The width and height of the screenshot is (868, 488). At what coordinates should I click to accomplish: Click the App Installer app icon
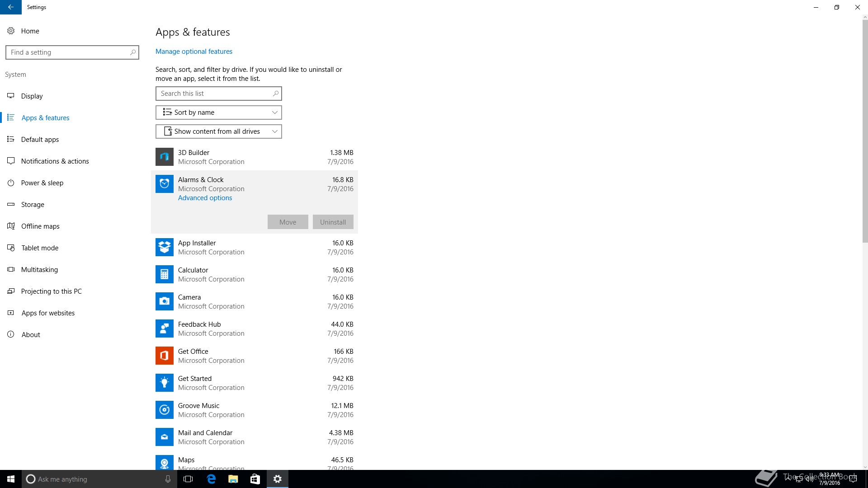(x=165, y=247)
